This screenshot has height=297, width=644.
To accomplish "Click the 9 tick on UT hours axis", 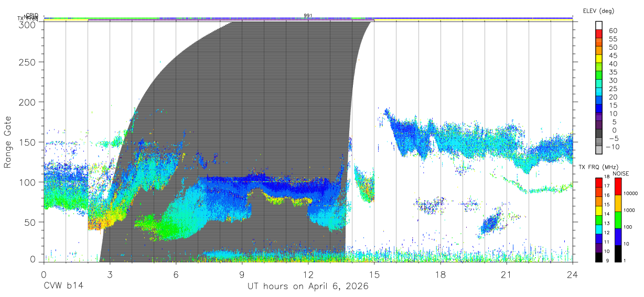I will pyautogui.click(x=242, y=275).
